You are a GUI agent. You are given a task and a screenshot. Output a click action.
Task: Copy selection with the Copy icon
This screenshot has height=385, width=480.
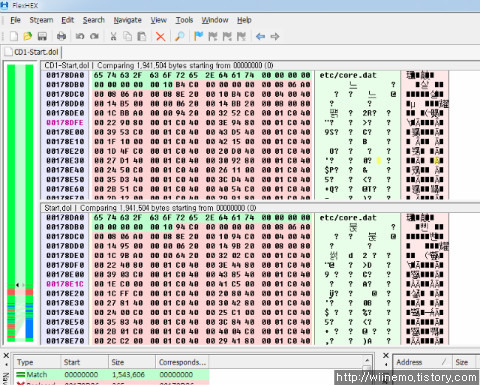[127, 36]
